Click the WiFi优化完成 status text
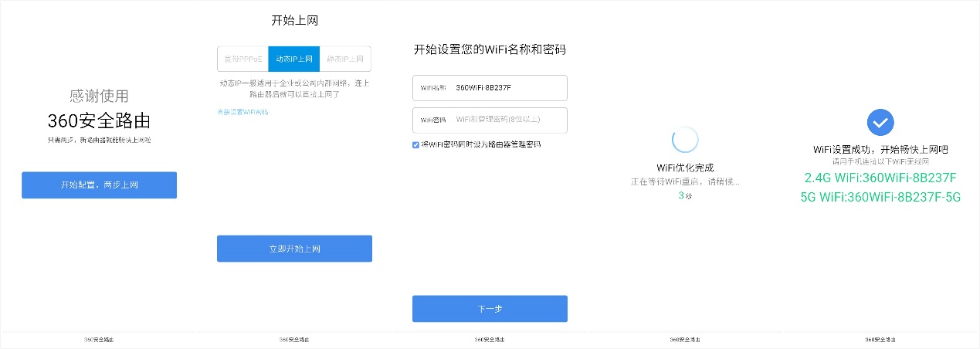Viewport: 980px width, 349px height. tap(685, 168)
